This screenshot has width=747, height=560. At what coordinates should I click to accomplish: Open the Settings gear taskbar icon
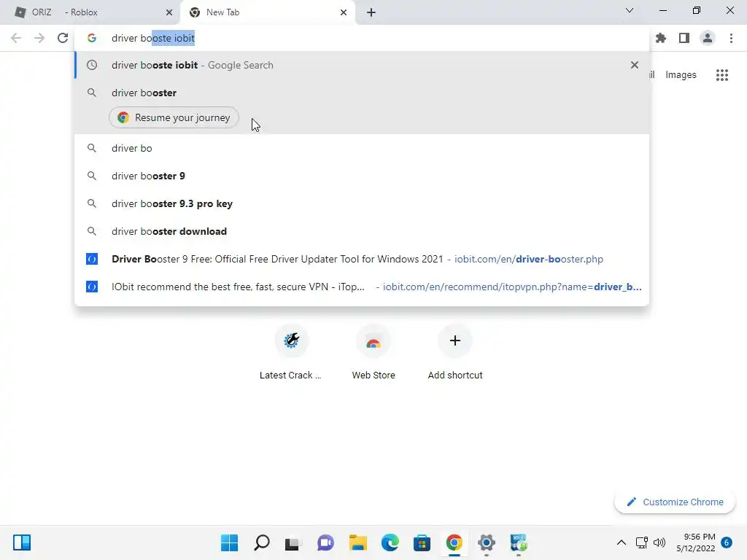[487, 542]
